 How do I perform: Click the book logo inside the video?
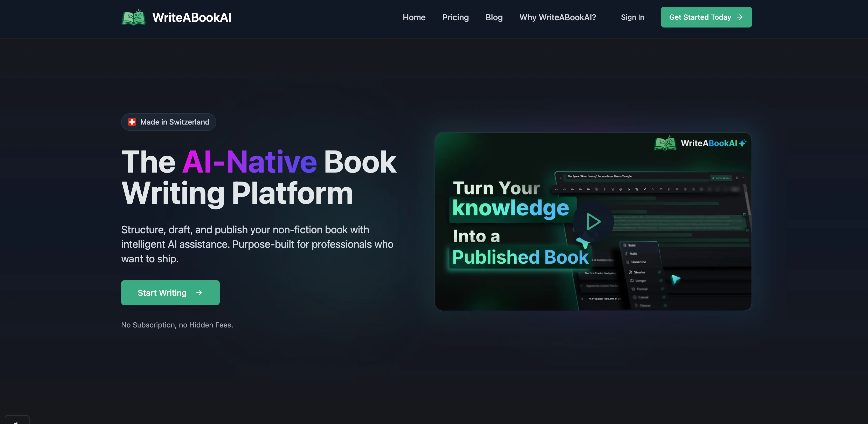click(664, 143)
